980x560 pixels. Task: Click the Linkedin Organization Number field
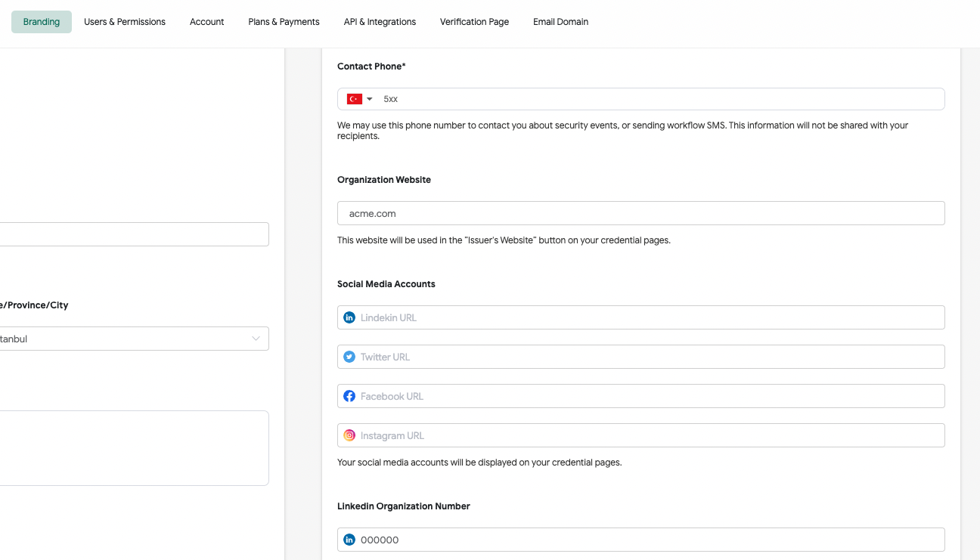click(x=641, y=540)
